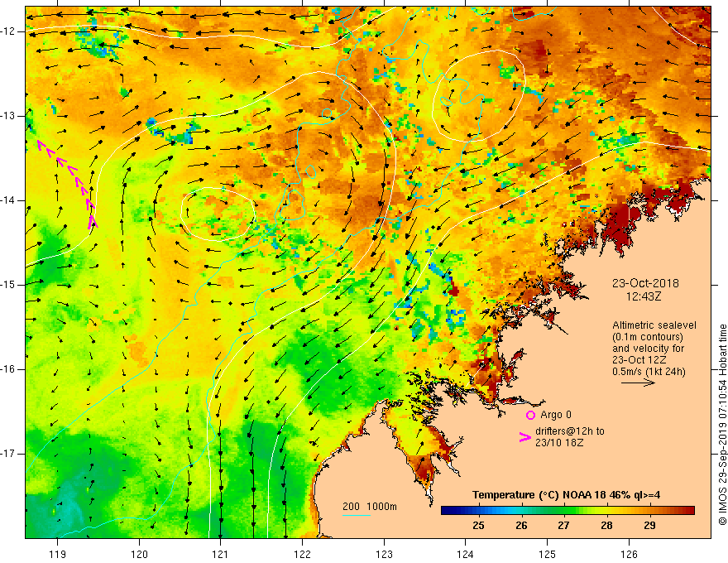This screenshot has height=563, width=728.
Task: Click the latitude axis label -14
Action: click(x=9, y=200)
